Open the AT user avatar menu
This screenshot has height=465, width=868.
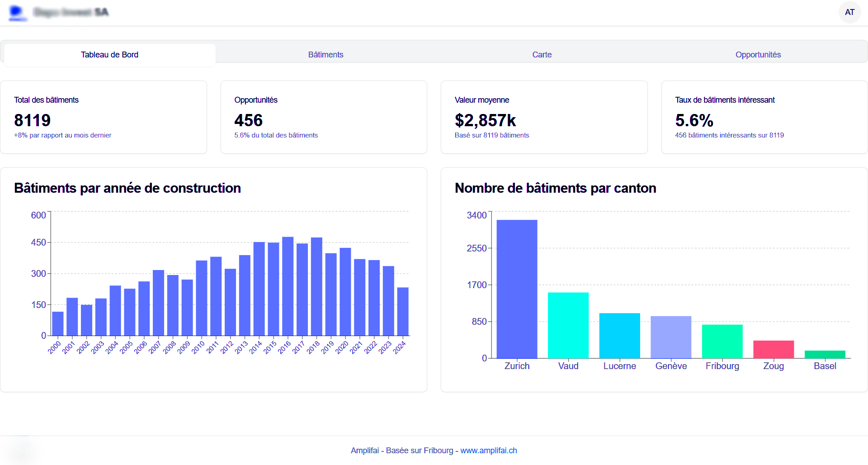pyautogui.click(x=849, y=12)
